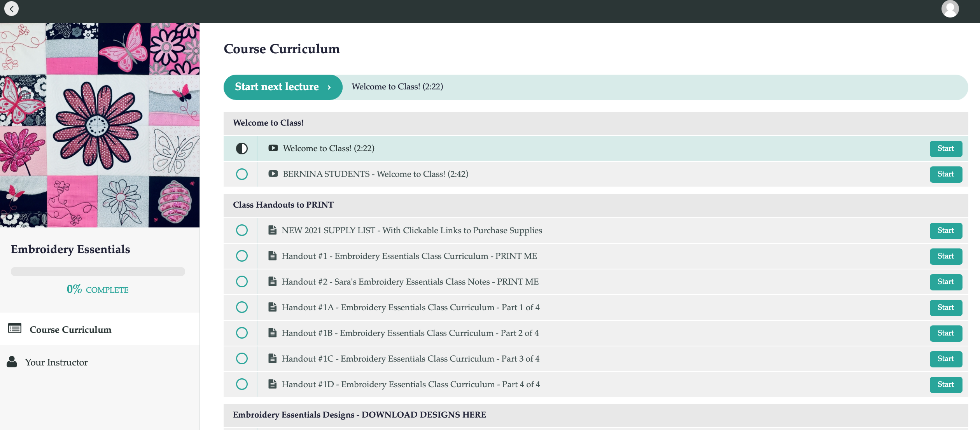Viewport: 980px width, 430px height.
Task: Open Handout #1 Embroidery Essentials Curriculum title
Action: pyautogui.click(x=409, y=256)
